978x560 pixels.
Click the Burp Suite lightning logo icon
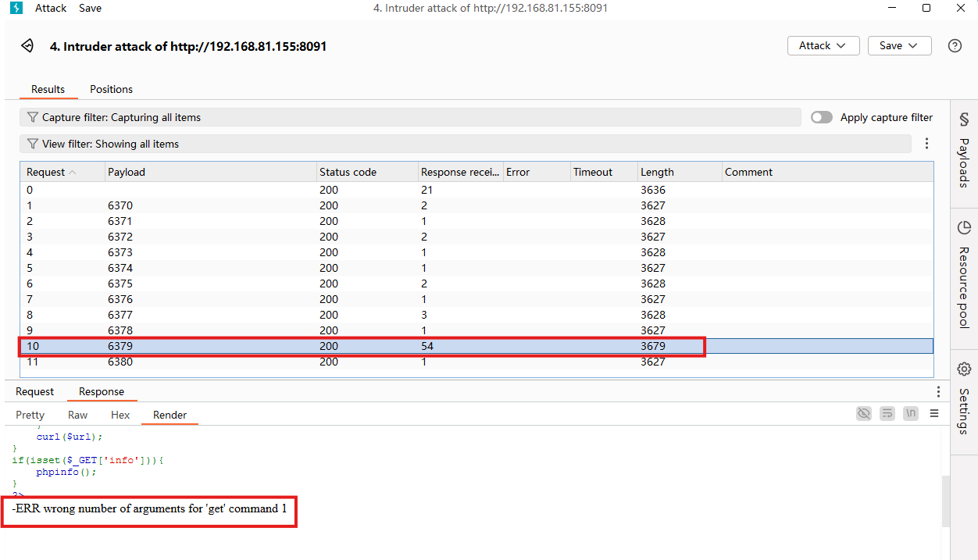(x=17, y=8)
